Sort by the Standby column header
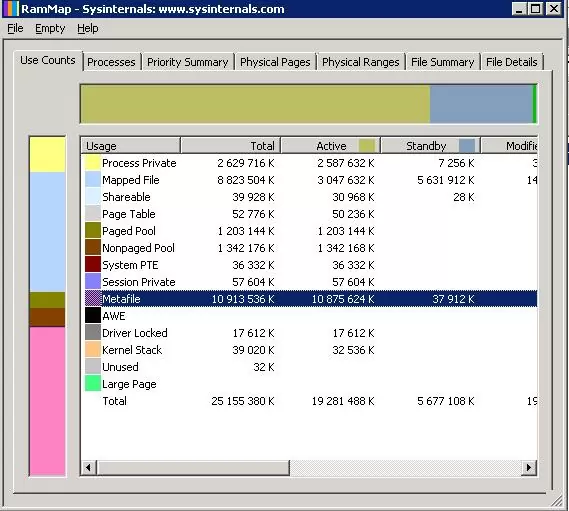 point(431,146)
